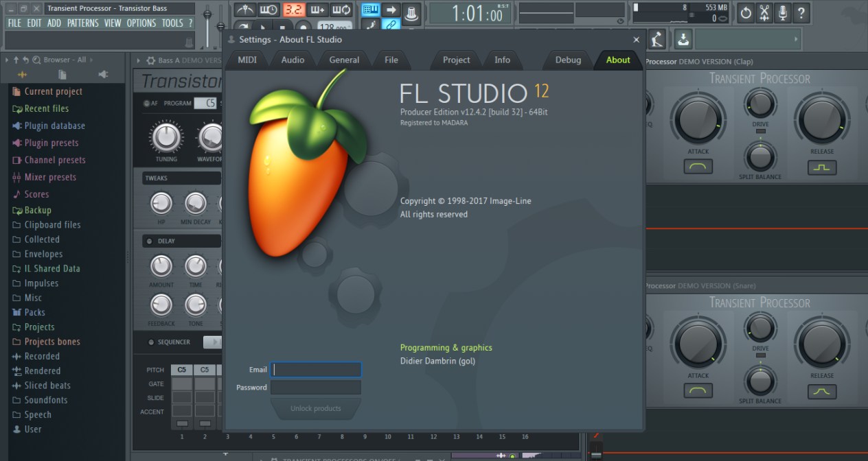Toggle attack curve button in Clap Transient Processor
This screenshot has width=868, height=461.
[698, 167]
